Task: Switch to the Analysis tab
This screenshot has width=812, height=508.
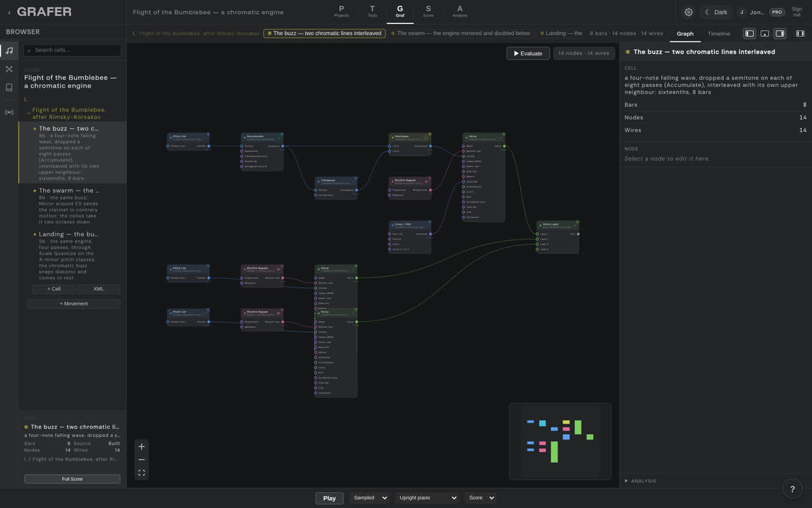Action: coord(460,11)
